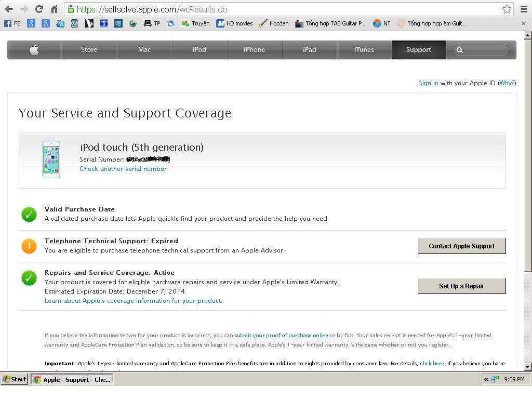Click the Windows Start button
This screenshot has height=399, width=532.
click(14, 379)
